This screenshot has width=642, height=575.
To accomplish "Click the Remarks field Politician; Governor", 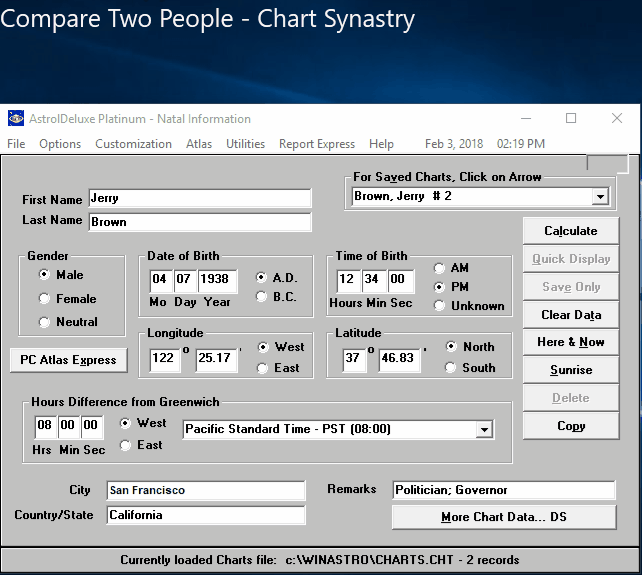I will click(504, 490).
